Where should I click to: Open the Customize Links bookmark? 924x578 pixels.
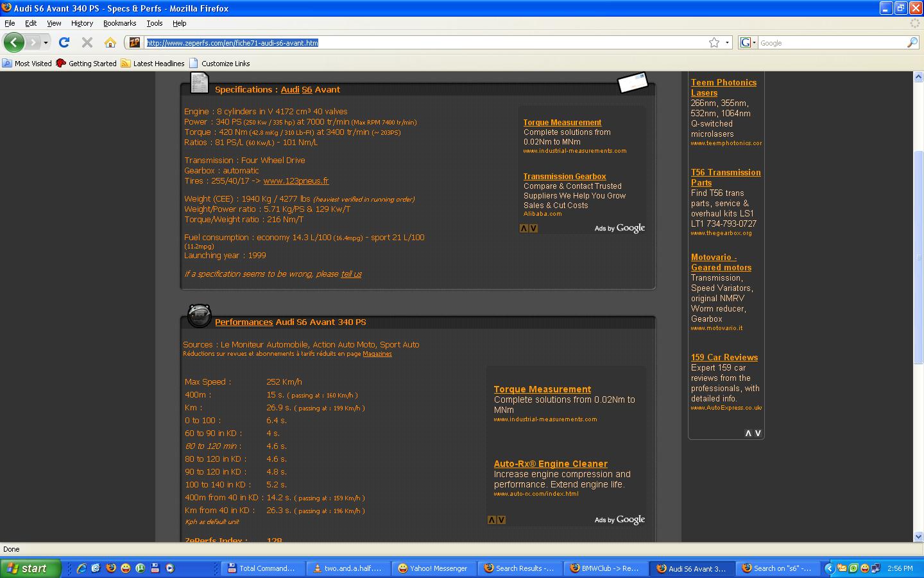(219, 64)
